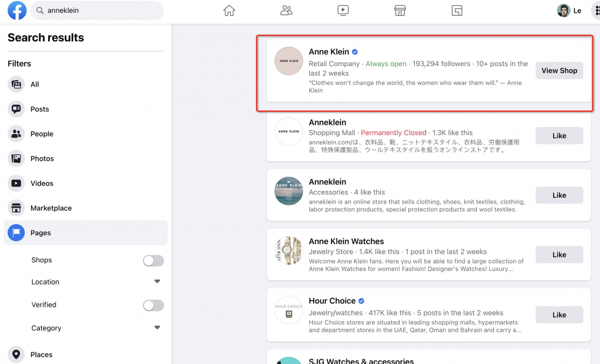The width and height of the screenshot is (600, 364).
Task: Open the verified Anne Klein page title
Action: tap(329, 51)
